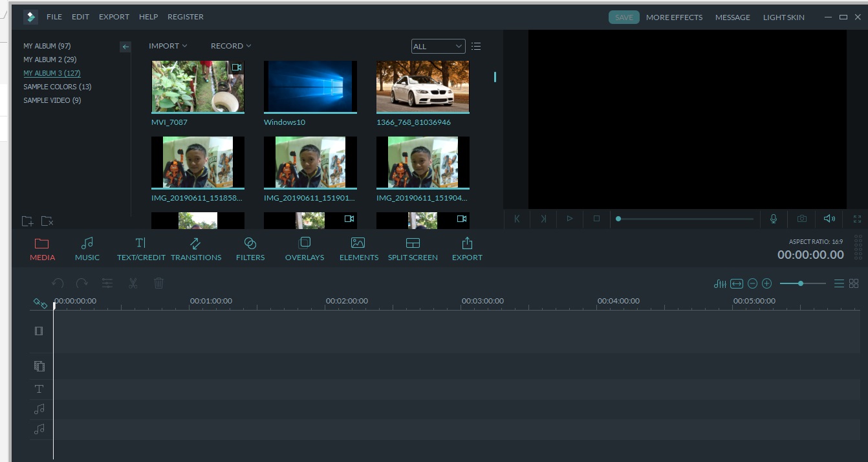The width and height of the screenshot is (868, 462).
Task: Take a snapshot with camera icon
Action: click(x=802, y=219)
